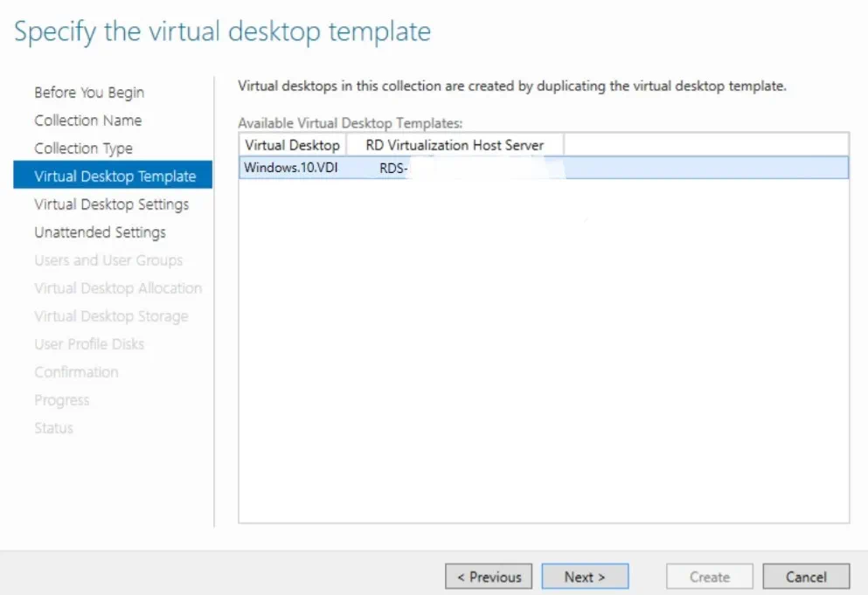This screenshot has width=868, height=595.
Task: Click the Previous button
Action: pos(488,576)
